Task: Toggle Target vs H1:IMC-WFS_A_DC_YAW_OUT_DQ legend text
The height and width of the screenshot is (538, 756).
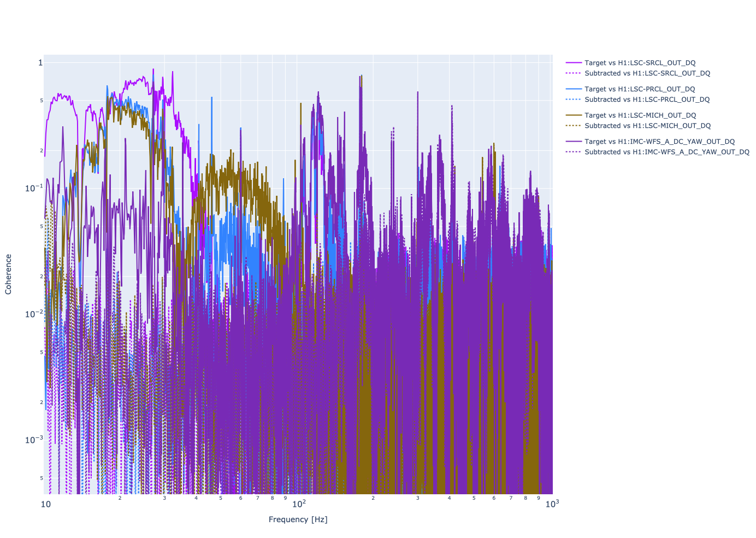Action: pyautogui.click(x=659, y=142)
